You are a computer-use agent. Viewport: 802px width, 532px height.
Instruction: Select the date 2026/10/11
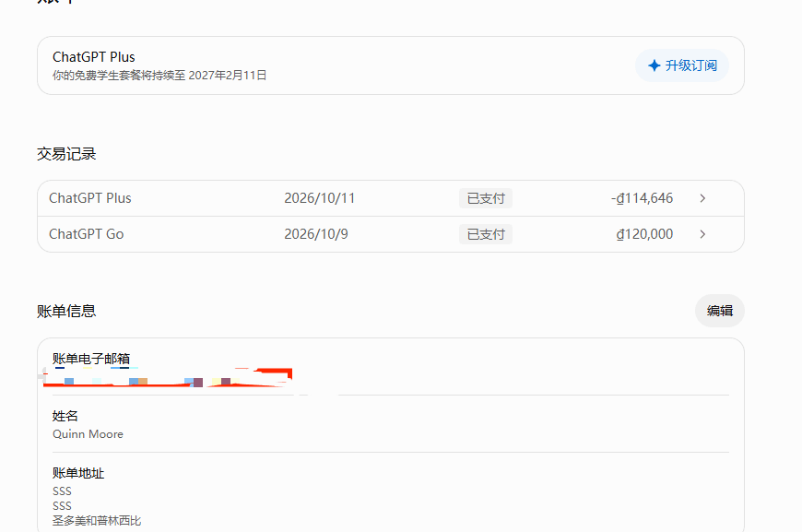point(320,198)
